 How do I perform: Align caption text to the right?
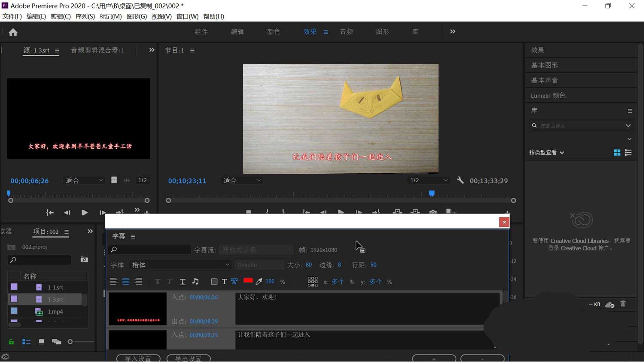[138, 281]
